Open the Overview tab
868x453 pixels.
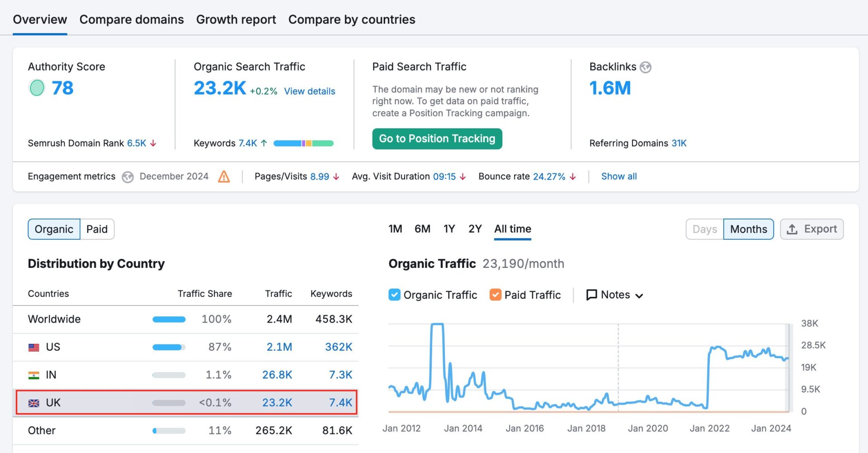40,19
